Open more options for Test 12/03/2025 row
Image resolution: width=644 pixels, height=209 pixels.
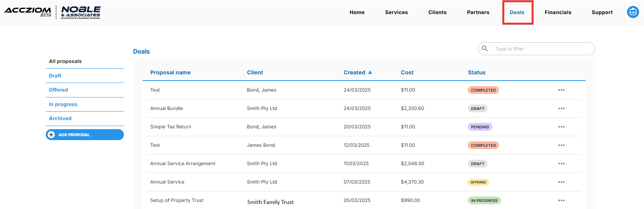coord(562,145)
